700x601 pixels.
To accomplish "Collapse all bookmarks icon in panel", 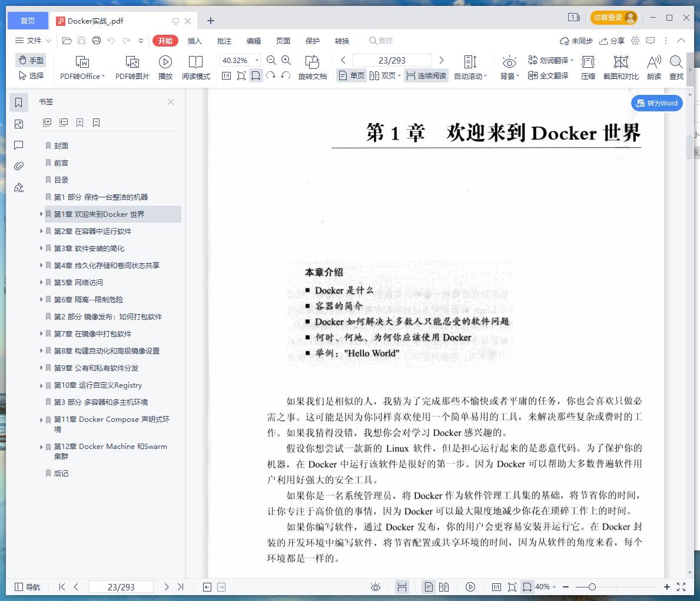I will 64,123.
